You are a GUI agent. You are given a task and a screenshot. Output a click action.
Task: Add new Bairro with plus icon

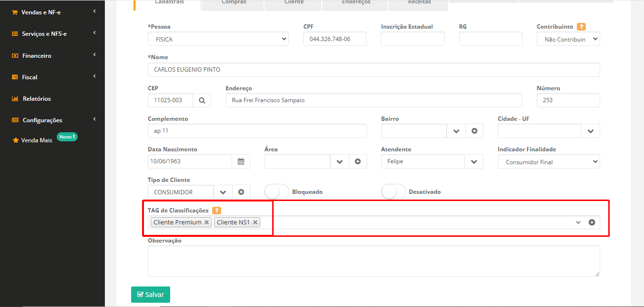click(474, 131)
